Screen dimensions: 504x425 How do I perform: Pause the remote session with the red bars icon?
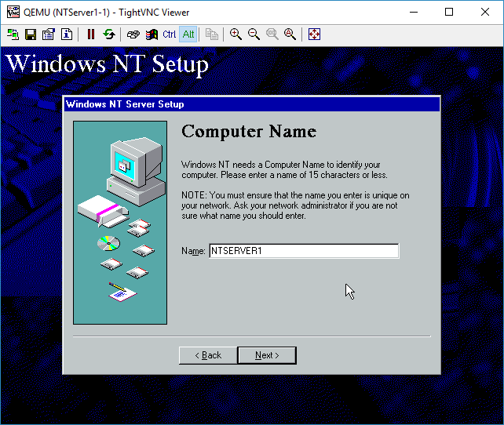tap(91, 35)
